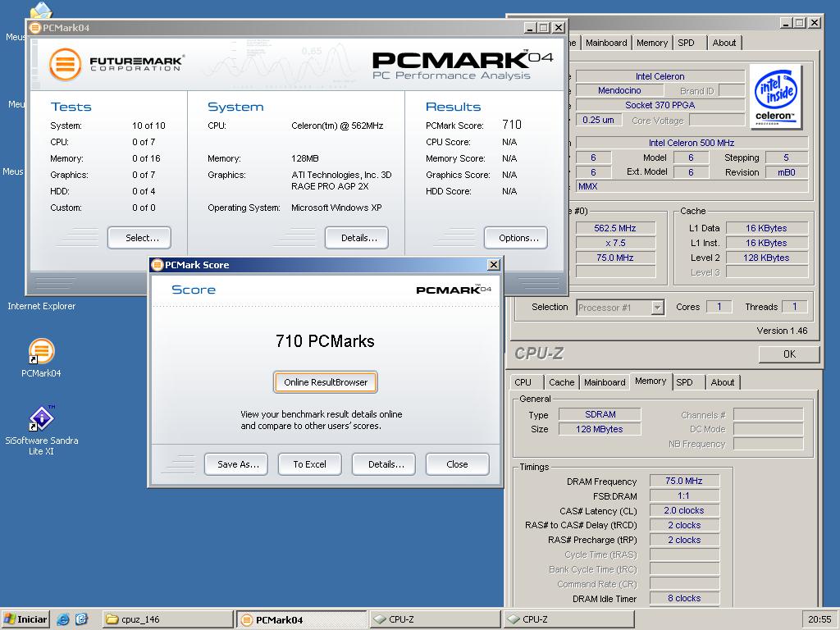Export the score To Excel
The image size is (840, 630).
coord(309,464)
